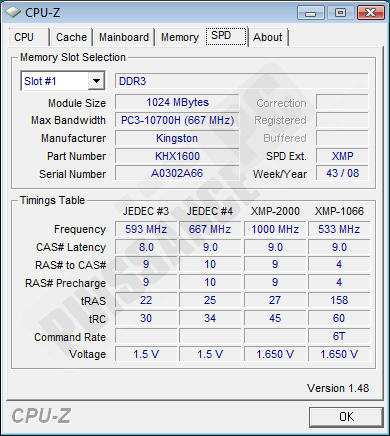The image size is (390, 436).
Task: Click XMP-1066 RAS# Precharge value 4
Action: coord(339,282)
